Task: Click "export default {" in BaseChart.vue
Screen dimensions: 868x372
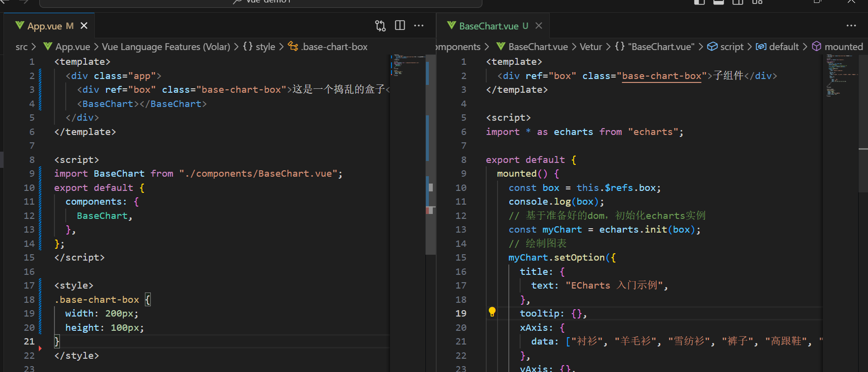Action: [x=531, y=160]
